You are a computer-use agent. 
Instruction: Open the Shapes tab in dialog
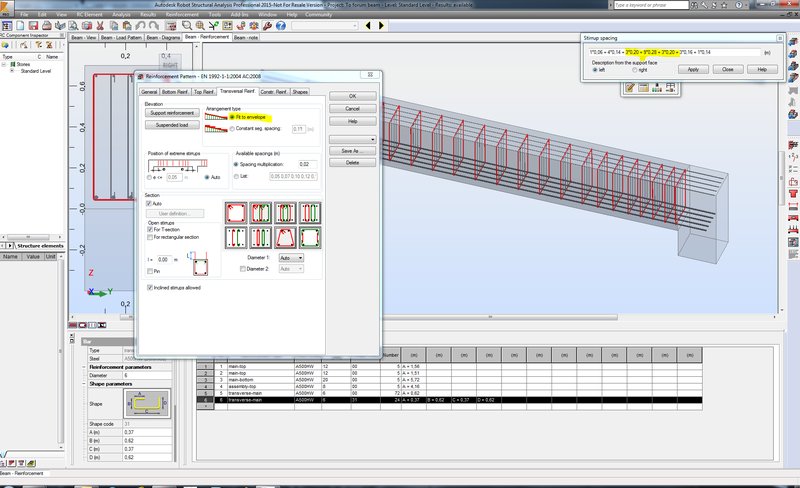(300, 92)
